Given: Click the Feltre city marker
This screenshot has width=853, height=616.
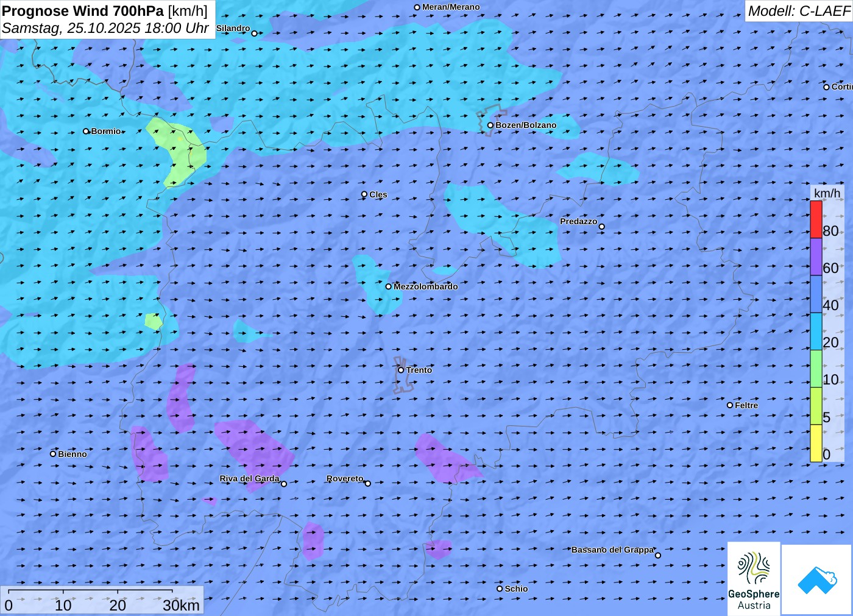Looking at the screenshot, I should coord(730,405).
